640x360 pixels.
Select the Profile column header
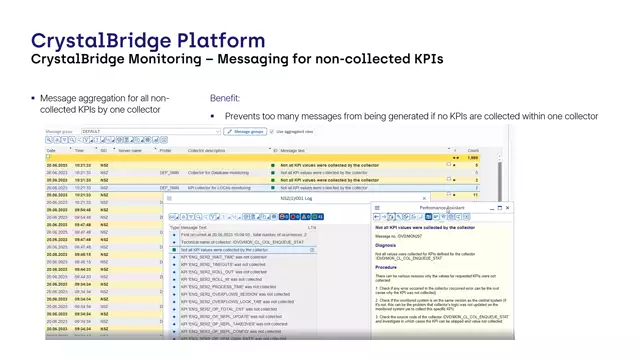(x=165, y=151)
